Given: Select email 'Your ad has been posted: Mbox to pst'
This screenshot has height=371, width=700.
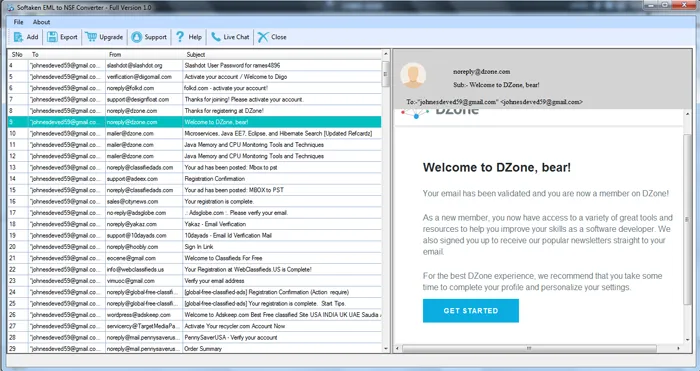Looking at the screenshot, I should click(x=195, y=167).
